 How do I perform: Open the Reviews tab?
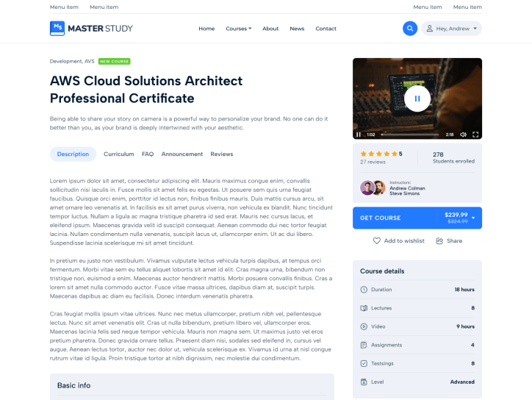pyautogui.click(x=222, y=154)
